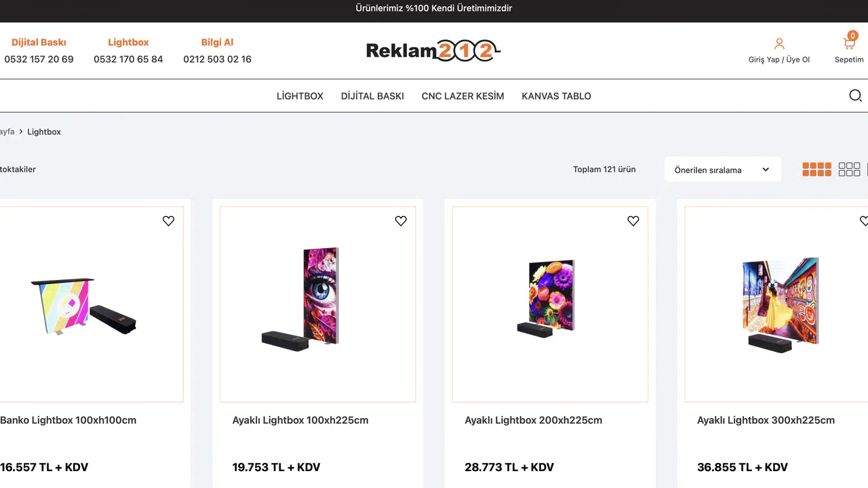
Task: Click the sort dropdown chevron arrow
Action: tap(766, 169)
